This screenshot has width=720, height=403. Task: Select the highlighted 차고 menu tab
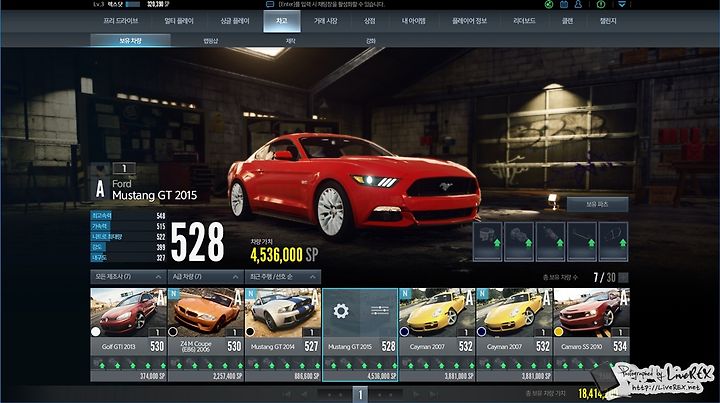(282, 21)
